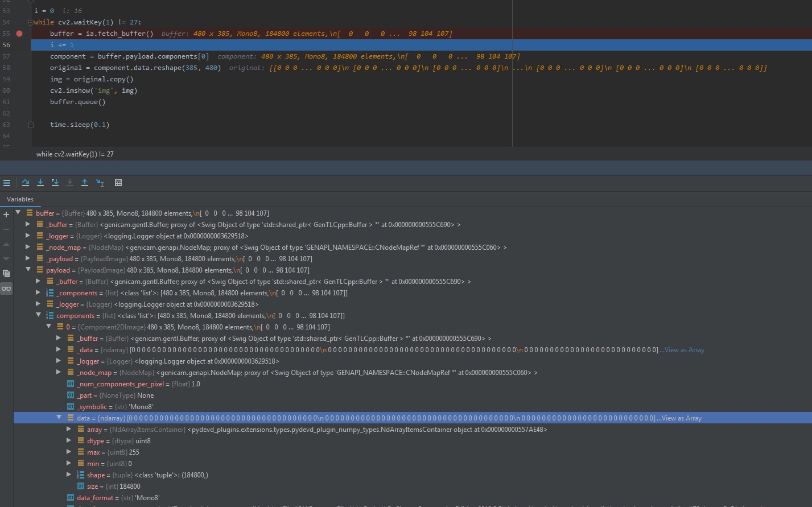Open the Evaluate Expression calculator icon

(x=118, y=183)
